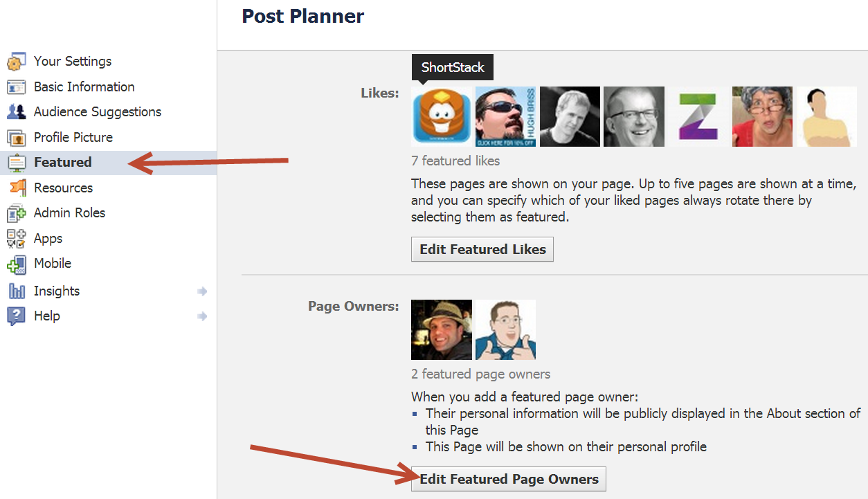Screen dimensions: 868x499
Task: Expand the Help submenu arrow
Action: (x=202, y=316)
